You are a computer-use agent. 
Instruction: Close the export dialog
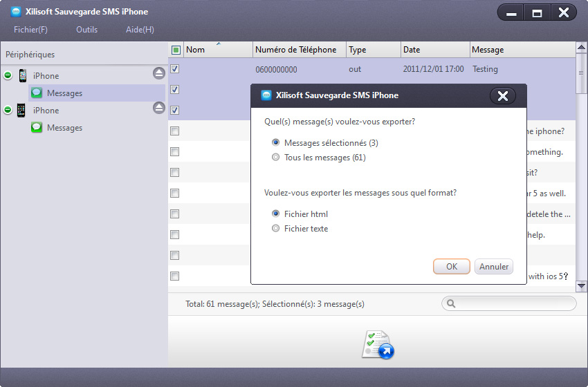503,96
